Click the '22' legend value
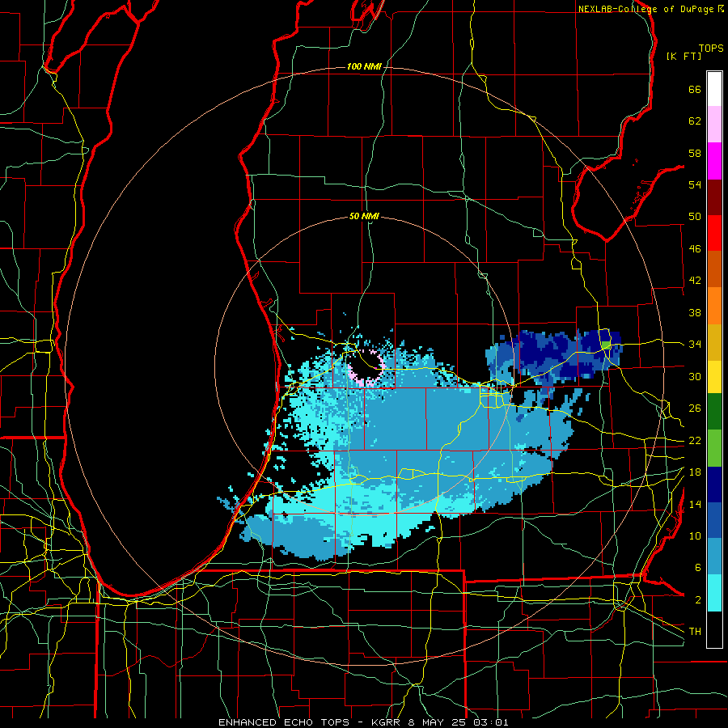Viewport: 728px width, 728px height. (x=695, y=441)
